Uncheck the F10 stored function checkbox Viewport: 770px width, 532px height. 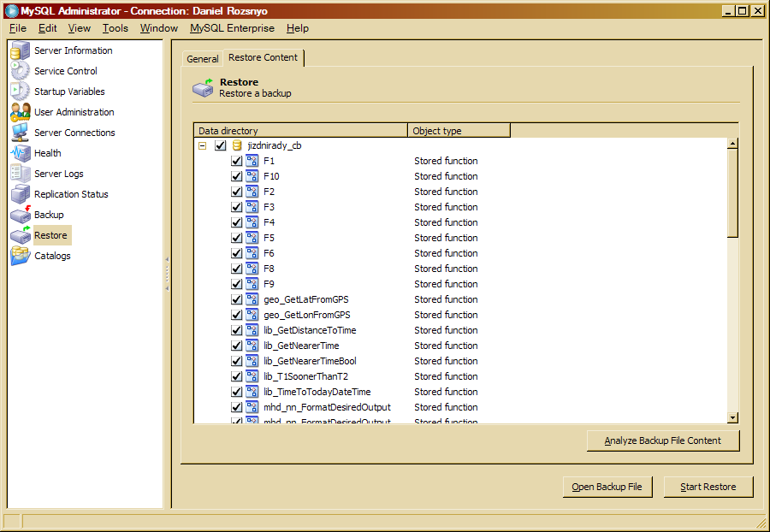click(236, 176)
